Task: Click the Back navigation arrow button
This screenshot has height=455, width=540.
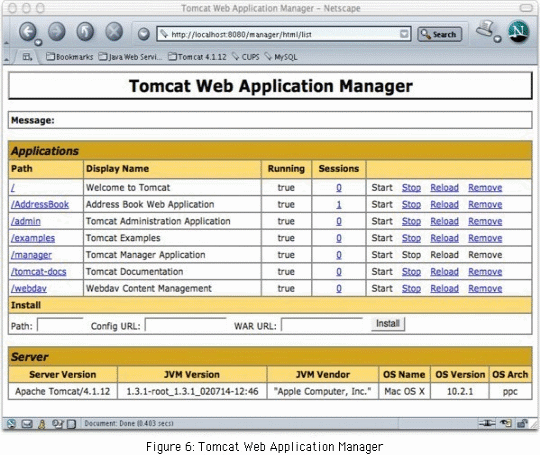Action: [x=28, y=32]
